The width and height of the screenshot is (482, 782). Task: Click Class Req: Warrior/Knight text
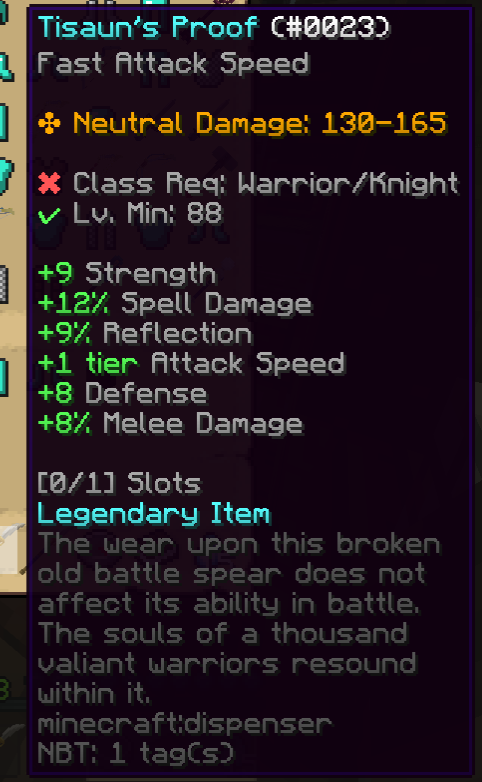[x=265, y=184]
